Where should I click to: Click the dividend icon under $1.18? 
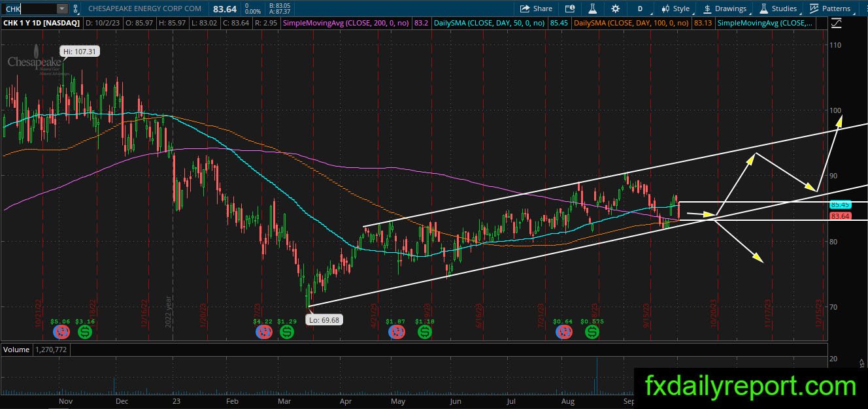(425, 332)
